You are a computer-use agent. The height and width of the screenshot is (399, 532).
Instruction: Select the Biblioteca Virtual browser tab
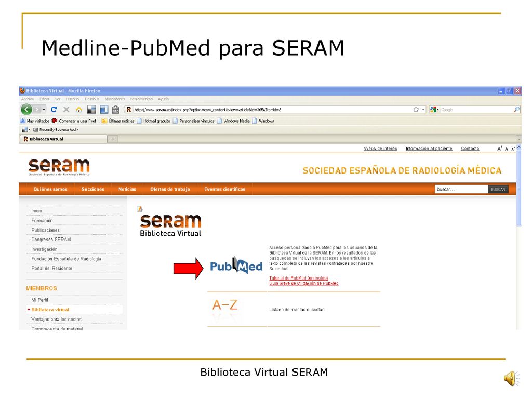pos(63,139)
